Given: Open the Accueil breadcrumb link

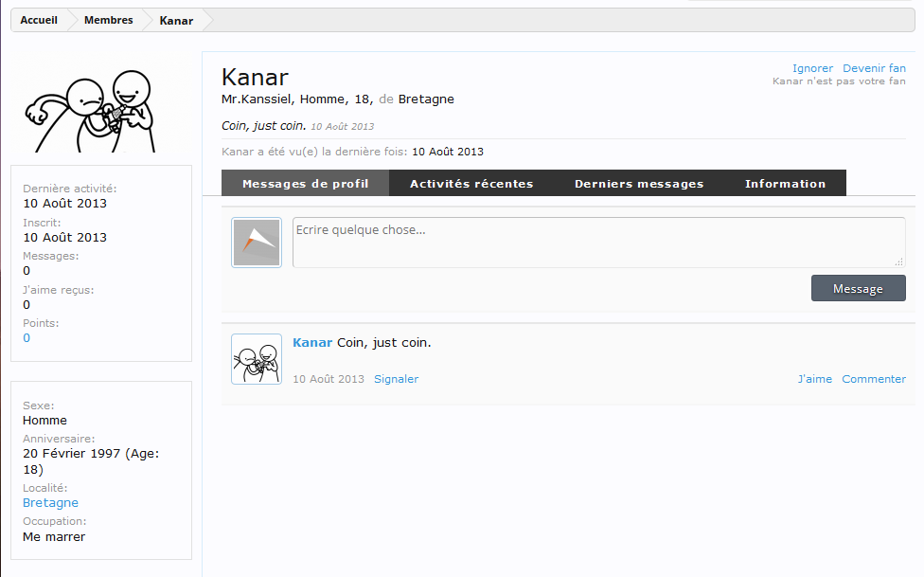Looking at the screenshot, I should coord(39,20).
